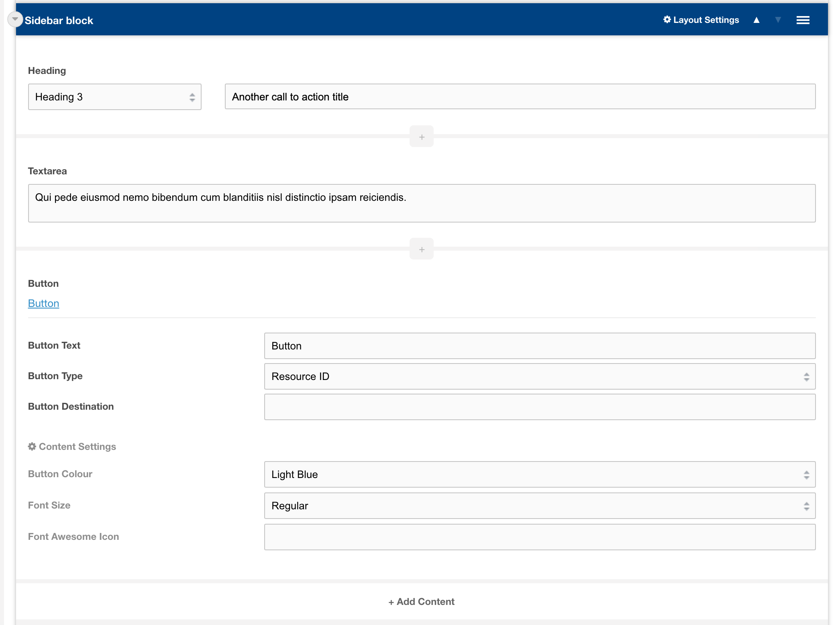The image size is (840, 625).
Task: Click the Font Awesome Icon label
Action: [x=73, y=537]
